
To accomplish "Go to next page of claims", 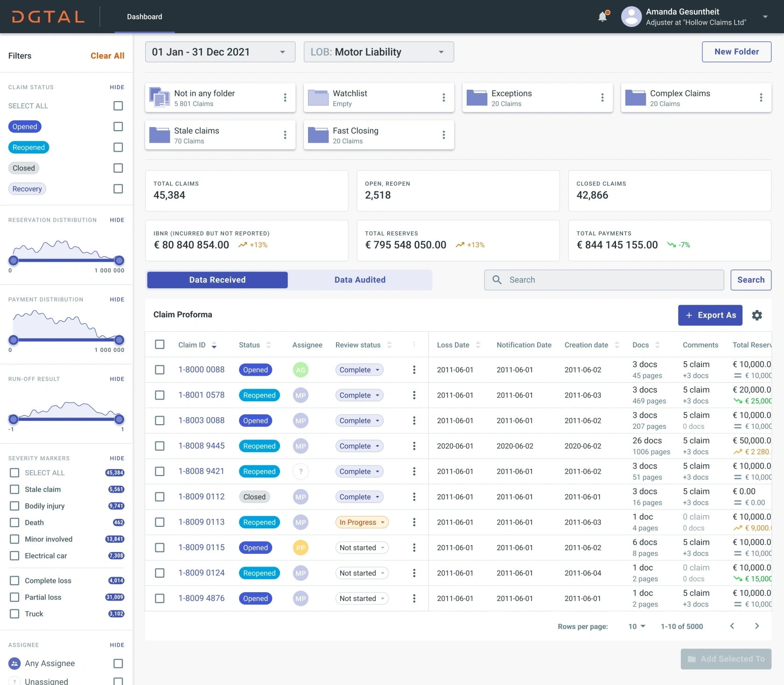I will click(756, 626).
